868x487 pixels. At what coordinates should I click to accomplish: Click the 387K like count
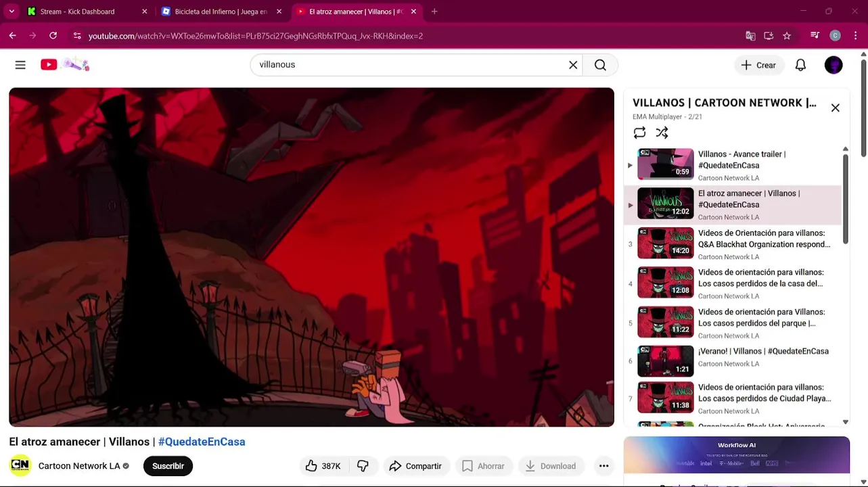click(x=331, y=466)
